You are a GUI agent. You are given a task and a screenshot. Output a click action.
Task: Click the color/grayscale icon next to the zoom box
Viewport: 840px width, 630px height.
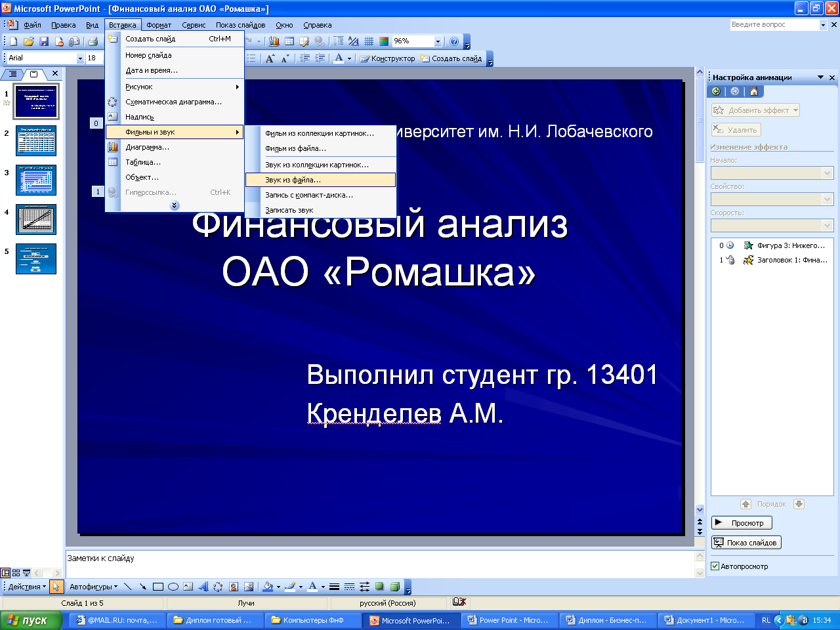click(384, 41)
